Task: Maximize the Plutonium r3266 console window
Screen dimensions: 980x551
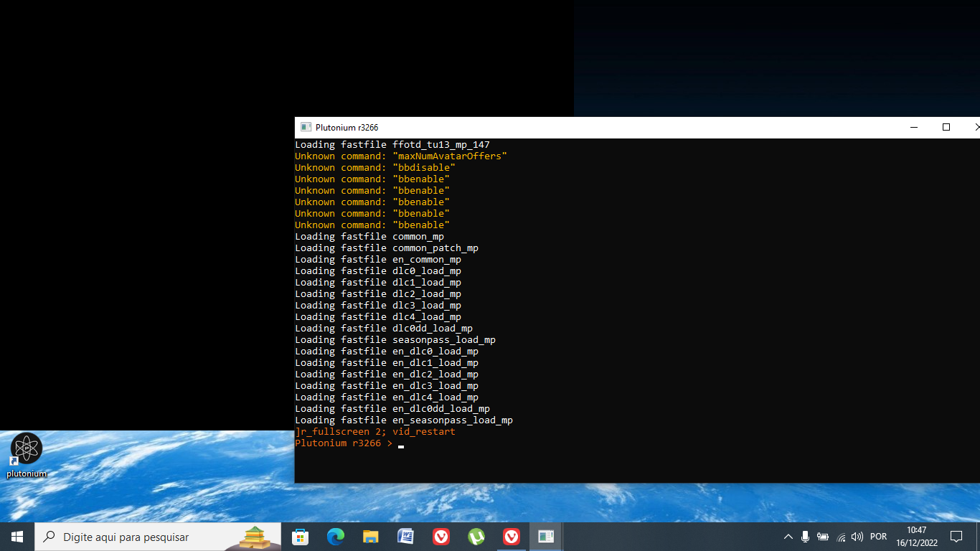Action: (946, 127)
